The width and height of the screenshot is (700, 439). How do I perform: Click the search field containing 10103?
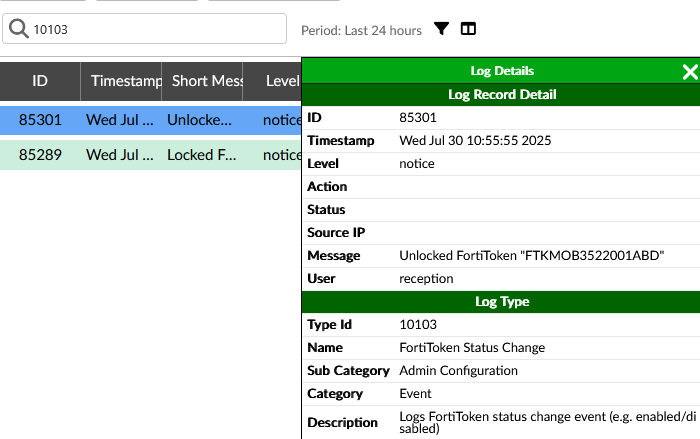(x=150, y=30)
